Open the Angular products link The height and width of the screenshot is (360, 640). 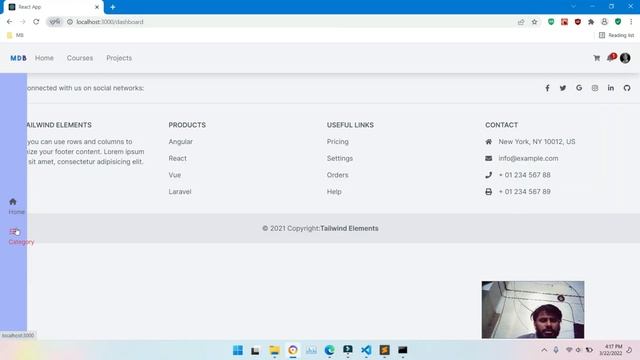(x=180, y=142)
